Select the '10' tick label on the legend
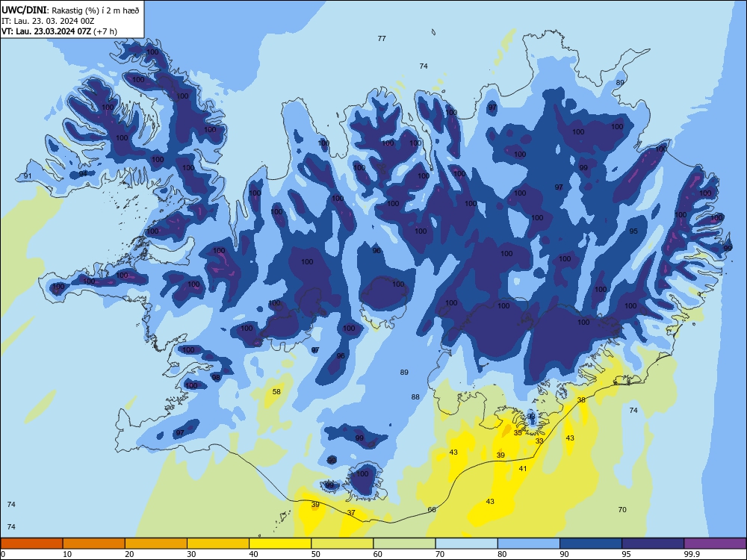The width and height of the screenshot is (747, 560). [67, 554]
